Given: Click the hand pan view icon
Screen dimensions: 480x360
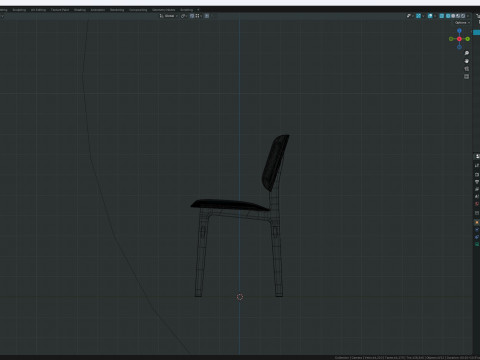Looking at the screenshot, I should pos(467,61).
